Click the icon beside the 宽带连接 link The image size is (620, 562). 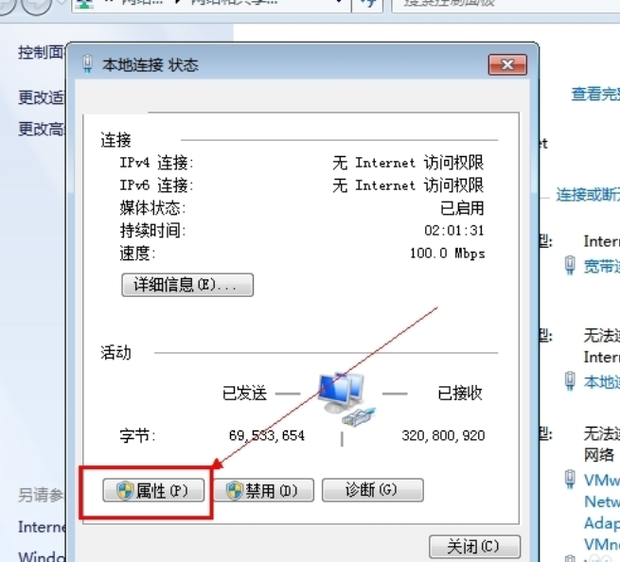tap(570, 265)
